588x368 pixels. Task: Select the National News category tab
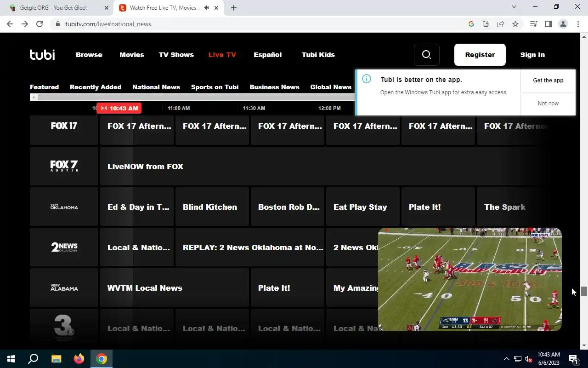pyautogui.click(x=156, y=87)
